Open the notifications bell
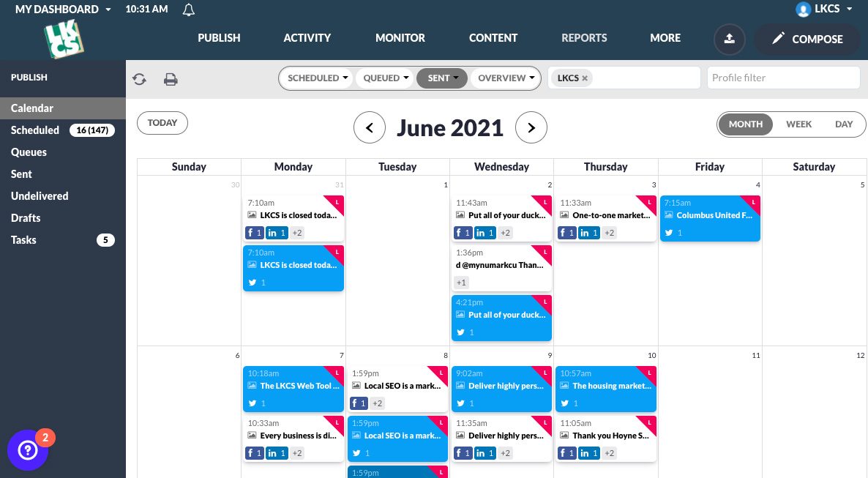 pos(189,10)
